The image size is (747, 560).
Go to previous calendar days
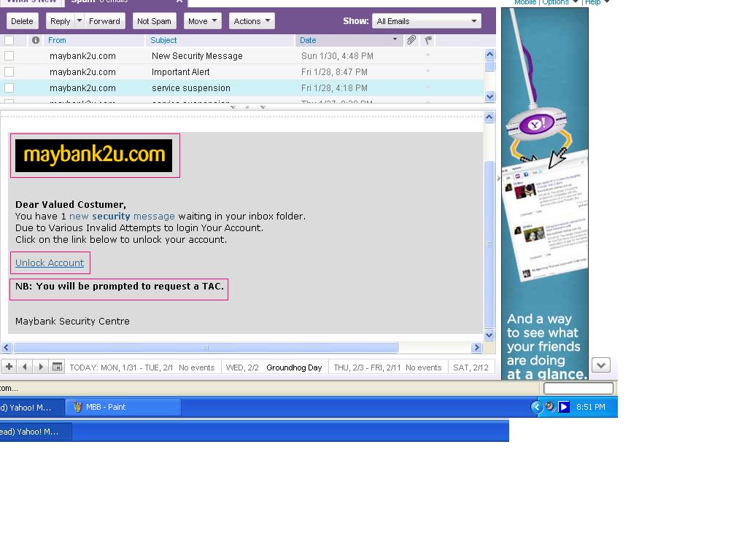click(x=25, y=367)
